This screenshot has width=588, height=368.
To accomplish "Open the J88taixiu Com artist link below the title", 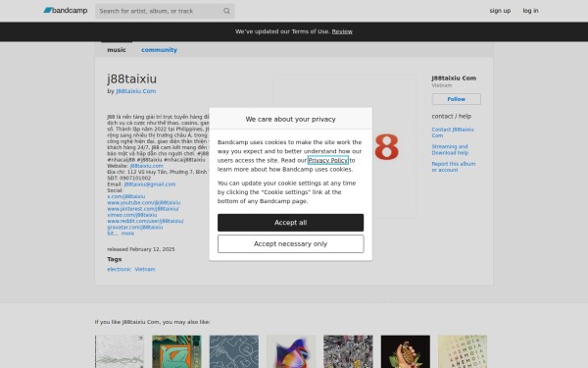I will coord(136,91).
